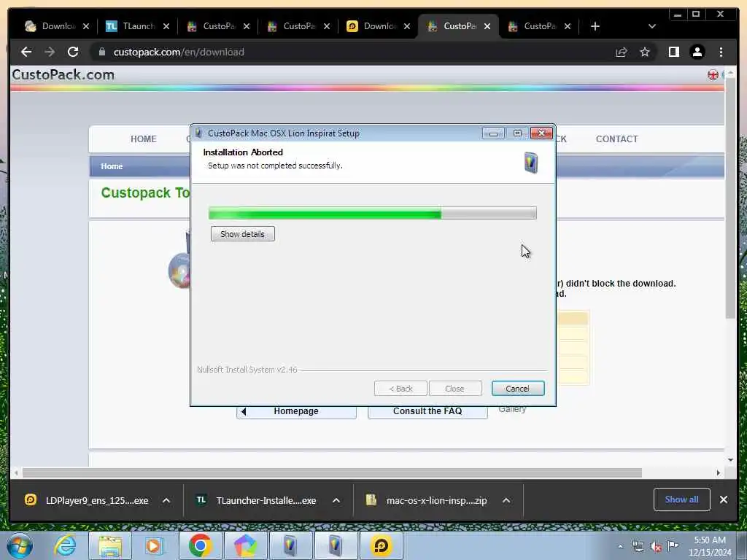Click the site lock icon in address bar
Image resolution: width=747 pixels, height=560 pixels.
click(102, 52)
